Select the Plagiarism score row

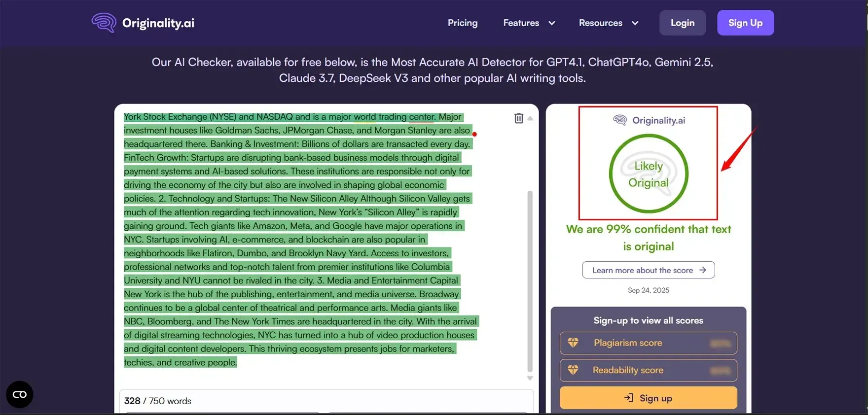pos(648,343)
